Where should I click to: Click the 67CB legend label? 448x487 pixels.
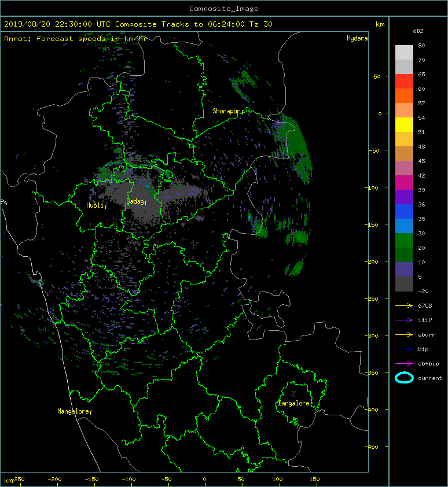(425, 306)
